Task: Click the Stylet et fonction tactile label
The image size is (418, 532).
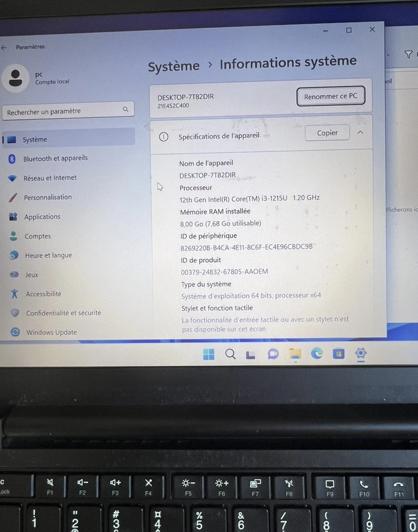Action: pos(217,308)
